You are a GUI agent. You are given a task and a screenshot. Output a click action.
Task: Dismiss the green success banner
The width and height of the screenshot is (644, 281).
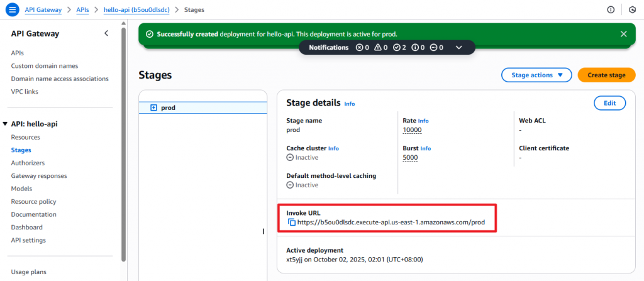click(623, 34)
